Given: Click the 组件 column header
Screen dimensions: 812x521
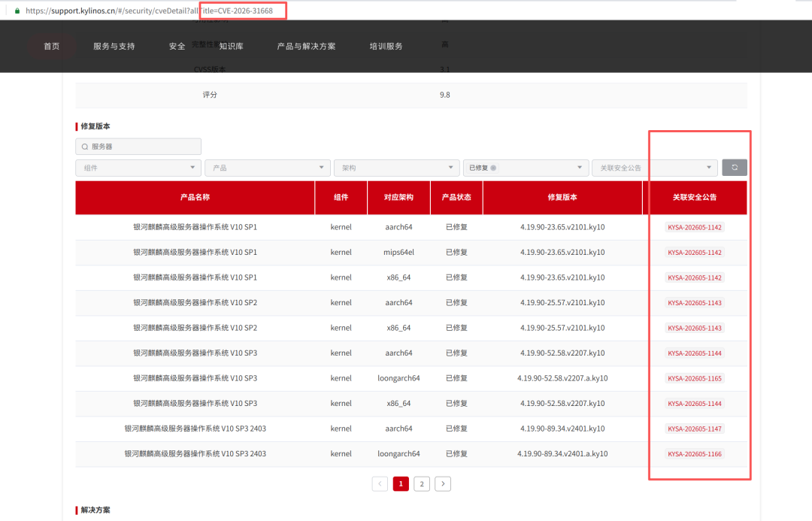Looking at the screenshot, I should point(341,197).
